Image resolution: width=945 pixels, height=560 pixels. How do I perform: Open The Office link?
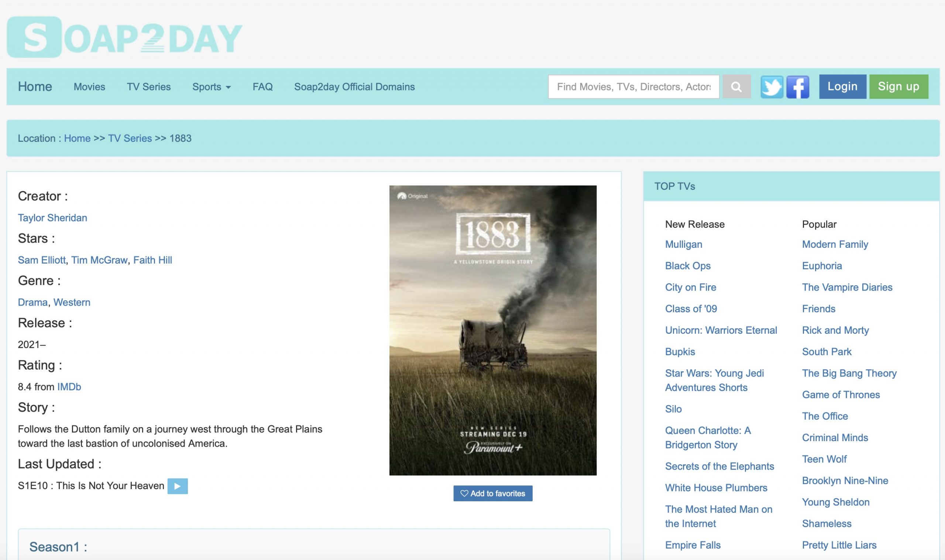pos(825,417)
